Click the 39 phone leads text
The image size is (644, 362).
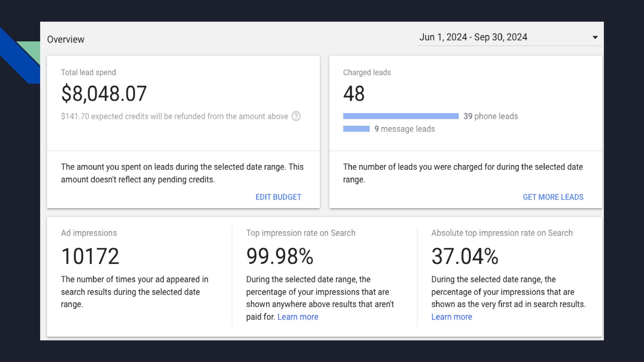pos(491,116)
